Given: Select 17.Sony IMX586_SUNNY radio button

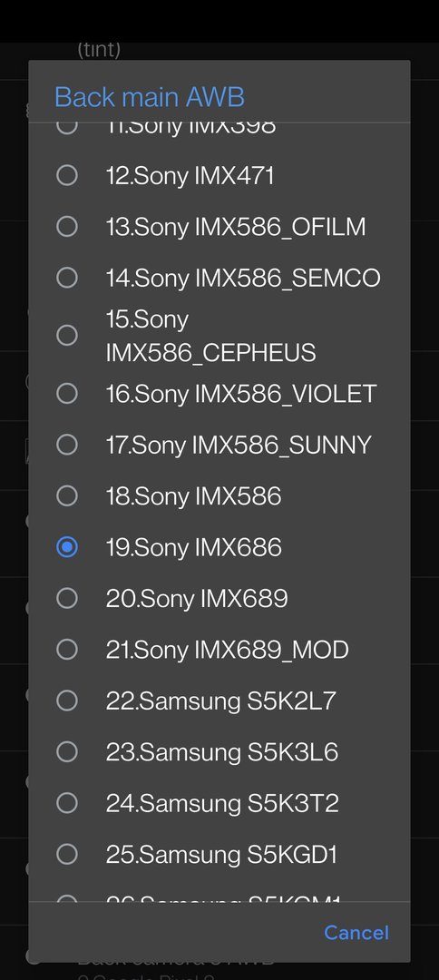Looking at the screenshot, I should (x=219, y=445).
